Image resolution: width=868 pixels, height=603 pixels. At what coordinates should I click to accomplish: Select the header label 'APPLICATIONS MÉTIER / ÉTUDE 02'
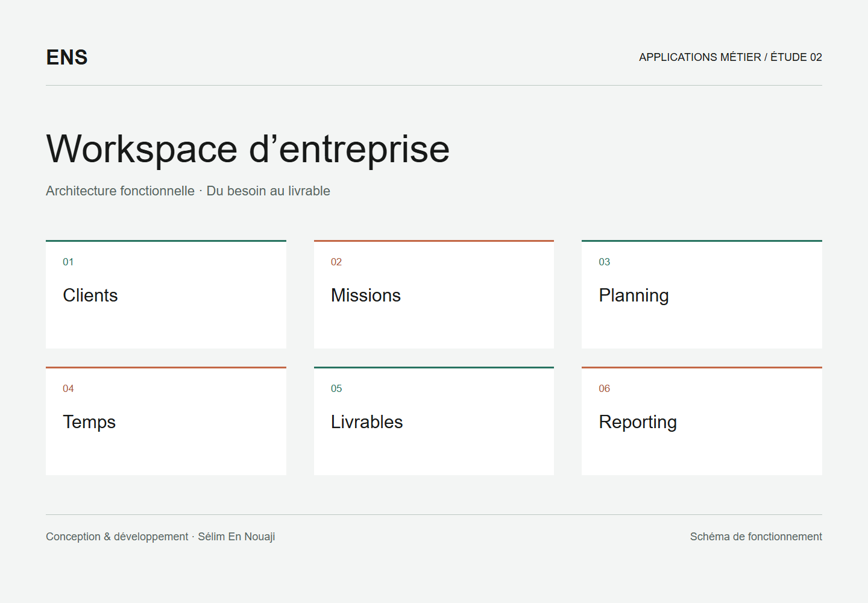[731, 57]
